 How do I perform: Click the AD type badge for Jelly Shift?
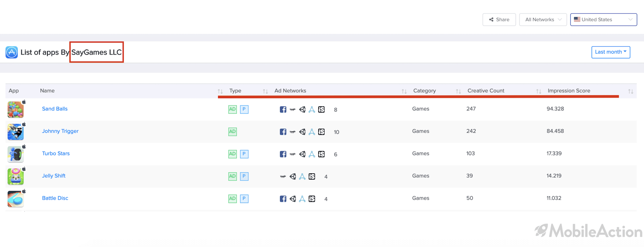(232, 176)
